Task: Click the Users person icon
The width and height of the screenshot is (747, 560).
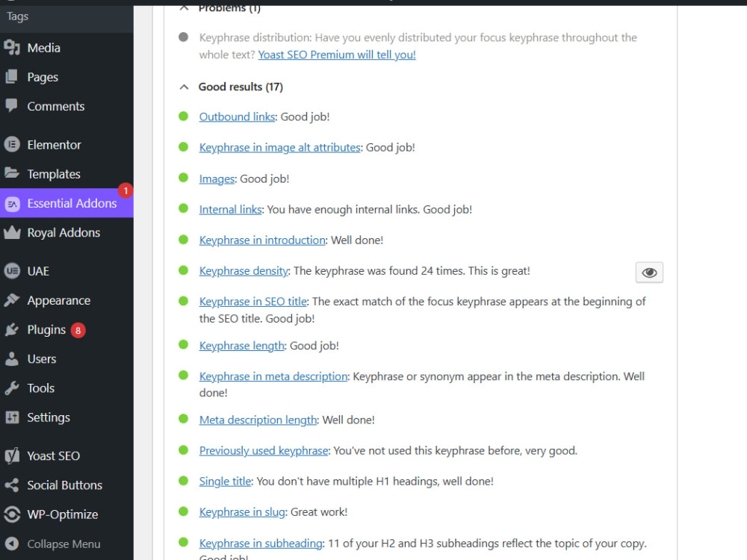Action: (12, 358)
